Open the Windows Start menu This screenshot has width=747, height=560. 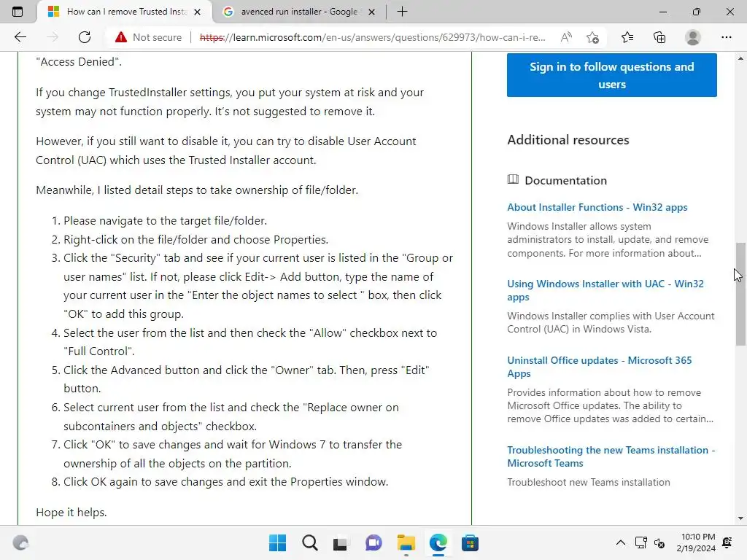277,542
